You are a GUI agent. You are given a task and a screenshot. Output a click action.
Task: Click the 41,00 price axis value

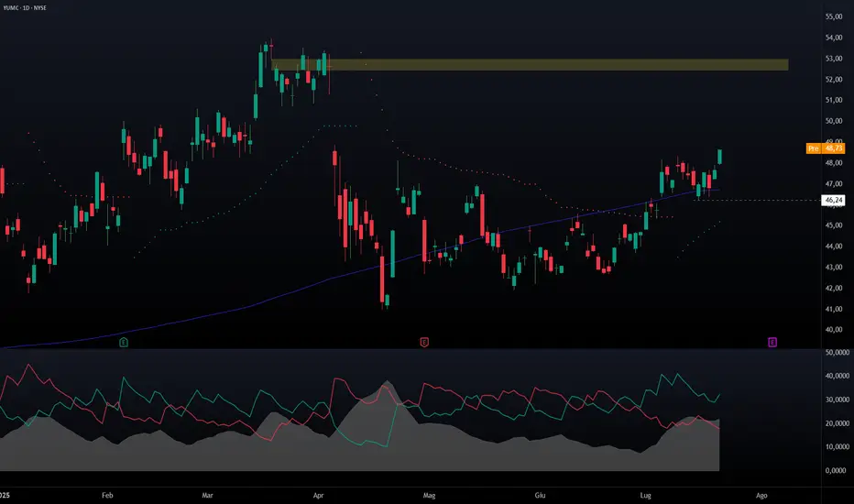tap(834, 309)
